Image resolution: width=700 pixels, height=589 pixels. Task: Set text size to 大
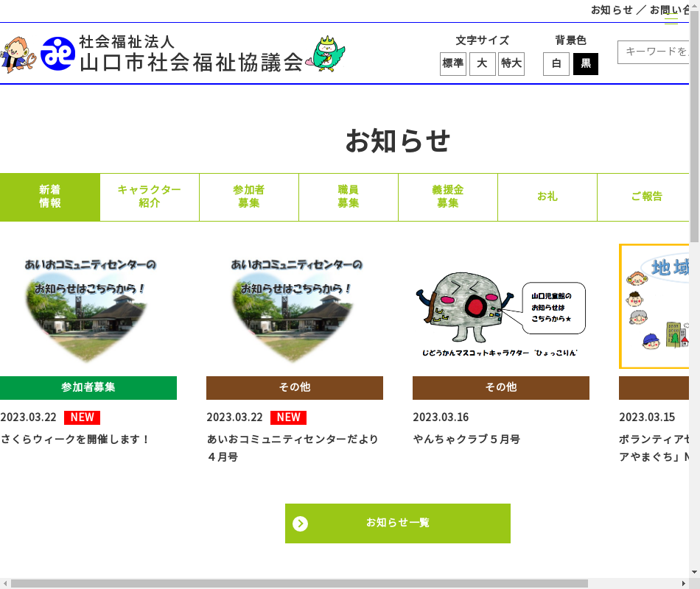click(x=482, y=64)
